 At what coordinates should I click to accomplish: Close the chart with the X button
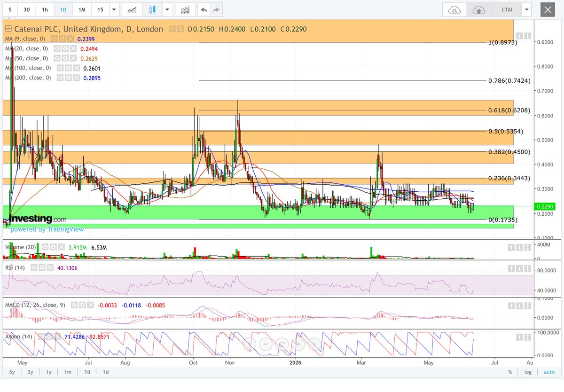point(547,9)
